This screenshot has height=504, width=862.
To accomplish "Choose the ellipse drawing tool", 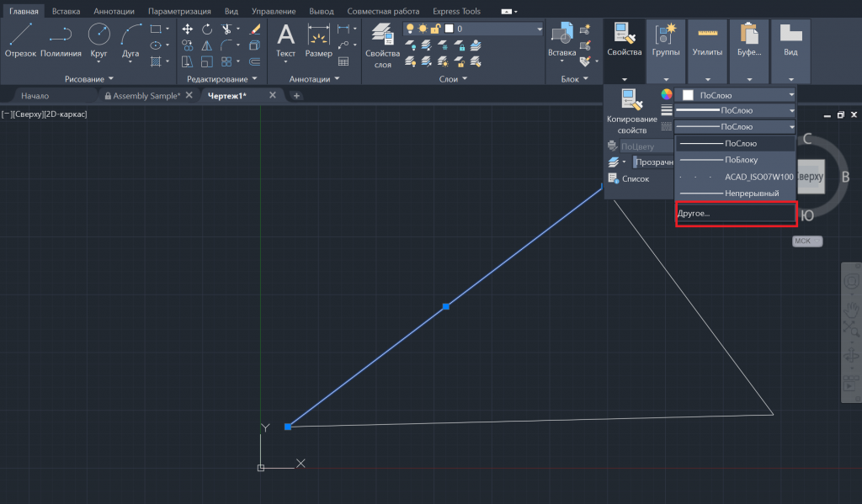I will 156,45.
